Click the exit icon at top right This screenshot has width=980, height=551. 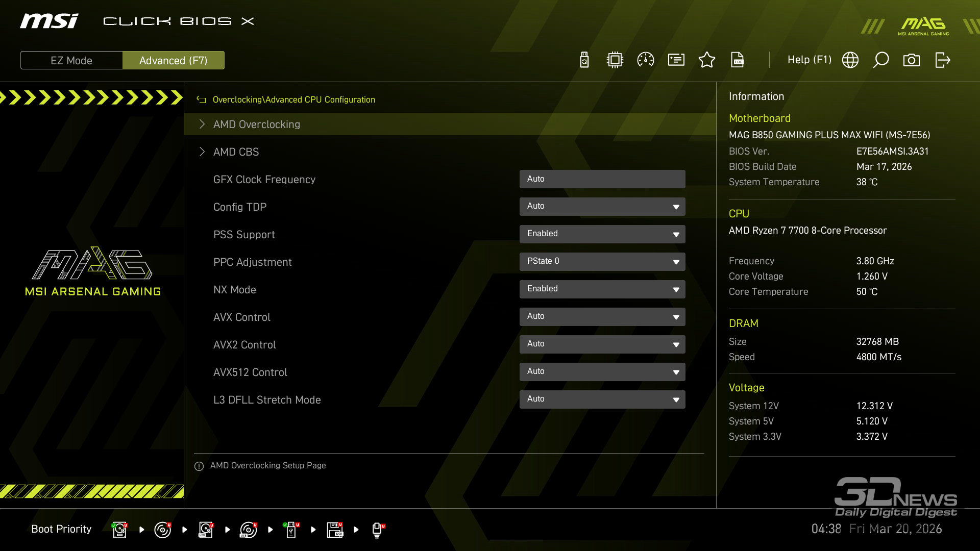(942, 60)
